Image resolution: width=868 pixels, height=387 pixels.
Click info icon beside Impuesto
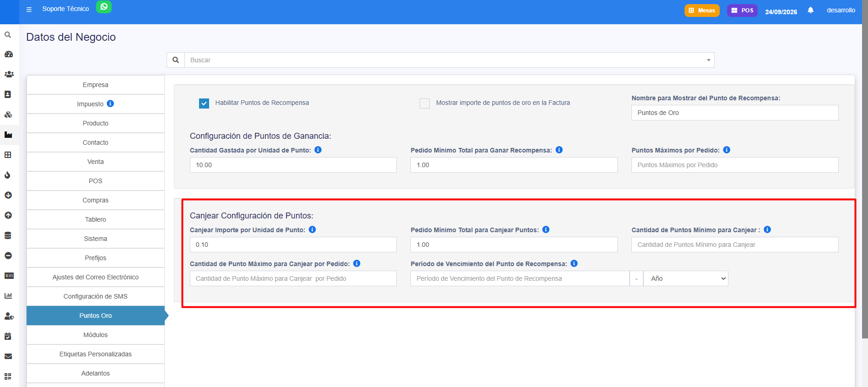point(110,104)
